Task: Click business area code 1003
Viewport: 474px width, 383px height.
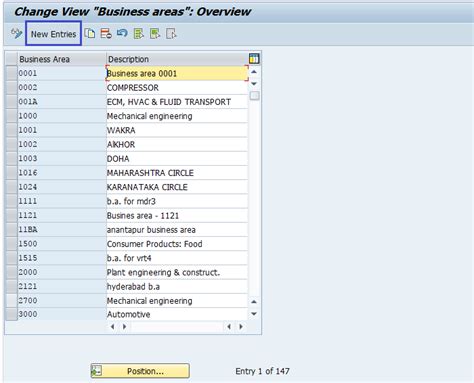Action: (62, 159)
